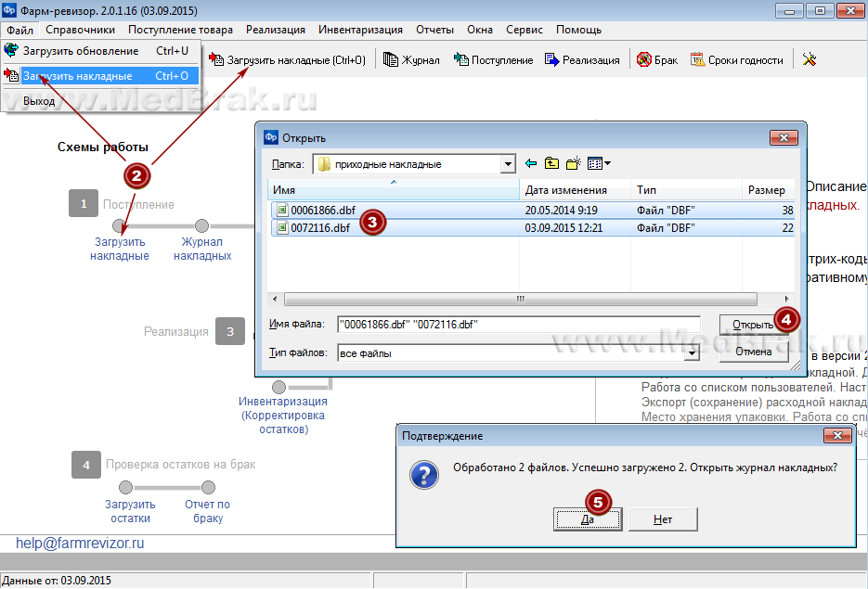The width and height of the screenshot is (868, 589).
Task: Click the Загрузить накладные scheme link
Action: [x=120, y=249]
